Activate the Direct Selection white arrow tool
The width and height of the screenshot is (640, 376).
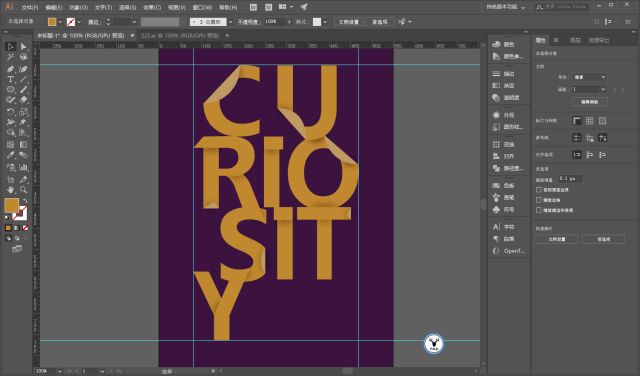(24, 47)
